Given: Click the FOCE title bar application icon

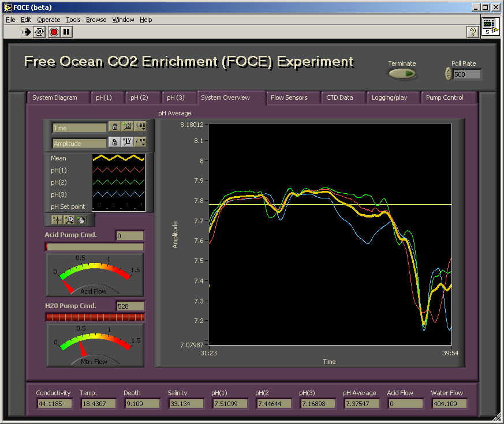Looking at the screenshot, I should point(8,7).
